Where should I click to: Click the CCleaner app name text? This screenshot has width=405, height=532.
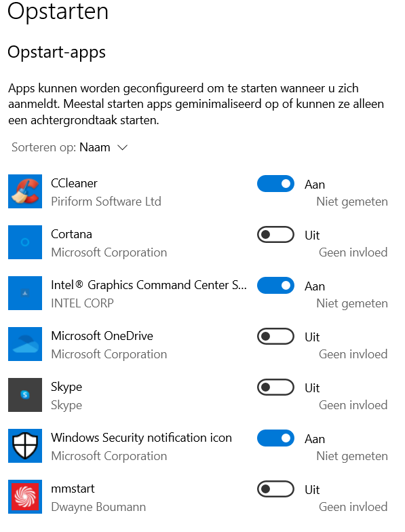pyautogui.click(x=74, y=183)
